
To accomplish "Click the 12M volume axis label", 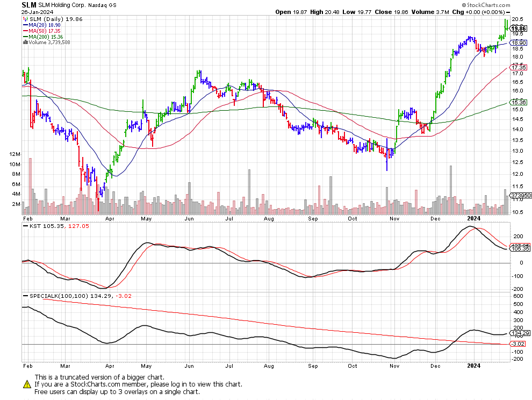I will 15,154.
